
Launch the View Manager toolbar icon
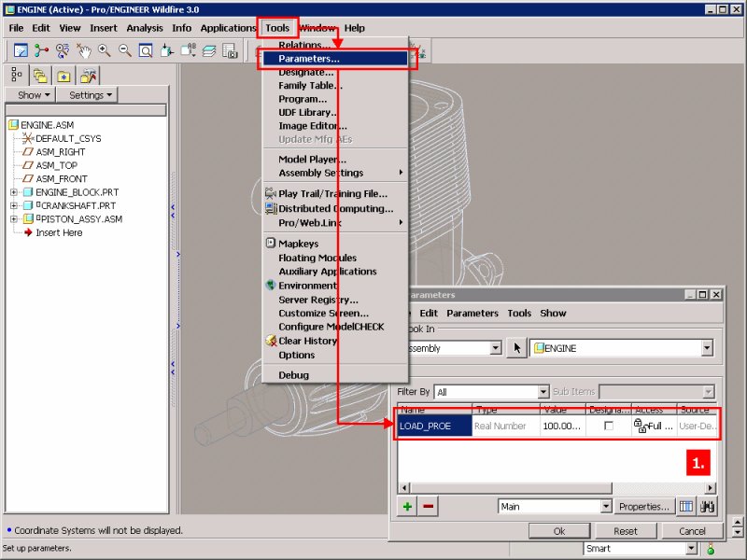230,50
